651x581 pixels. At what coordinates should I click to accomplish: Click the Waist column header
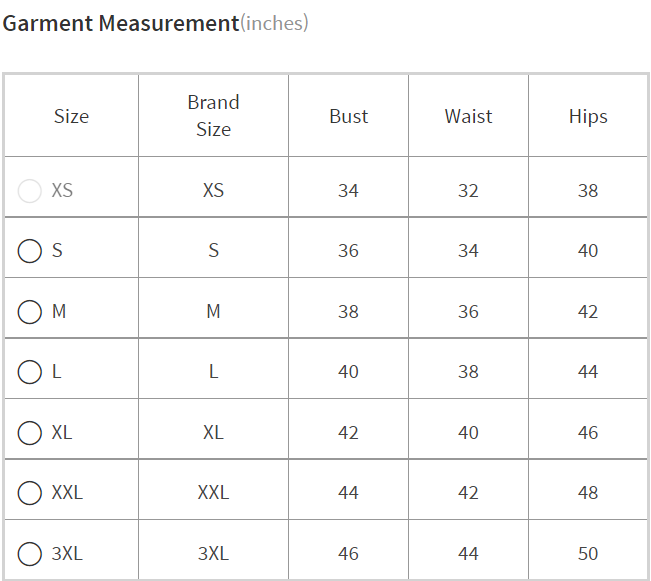pos(468,116)
